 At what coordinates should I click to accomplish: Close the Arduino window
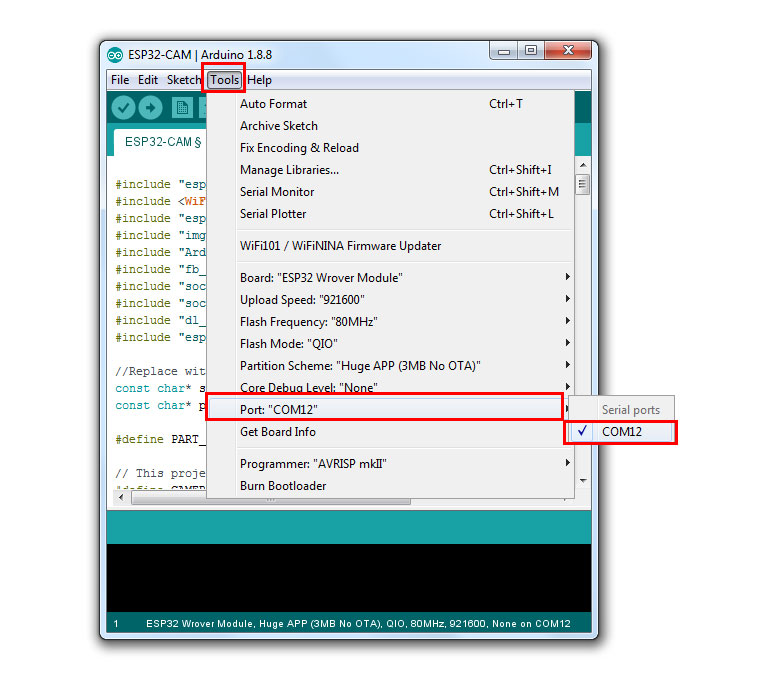pos(568,50)
